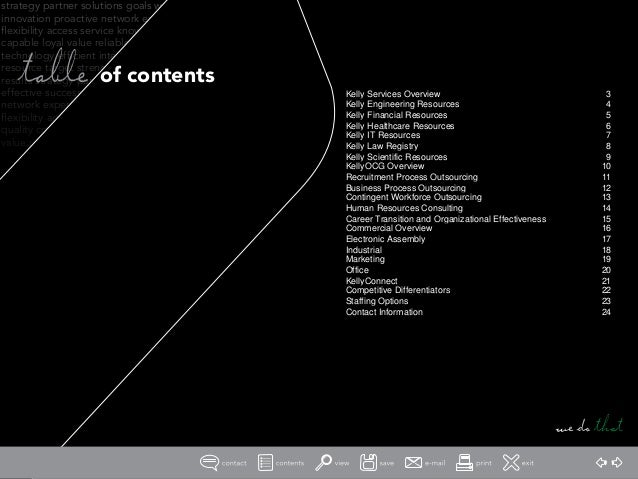Open the contents list icon
Screen dimensions: 638x479
(x=265, y=463)
